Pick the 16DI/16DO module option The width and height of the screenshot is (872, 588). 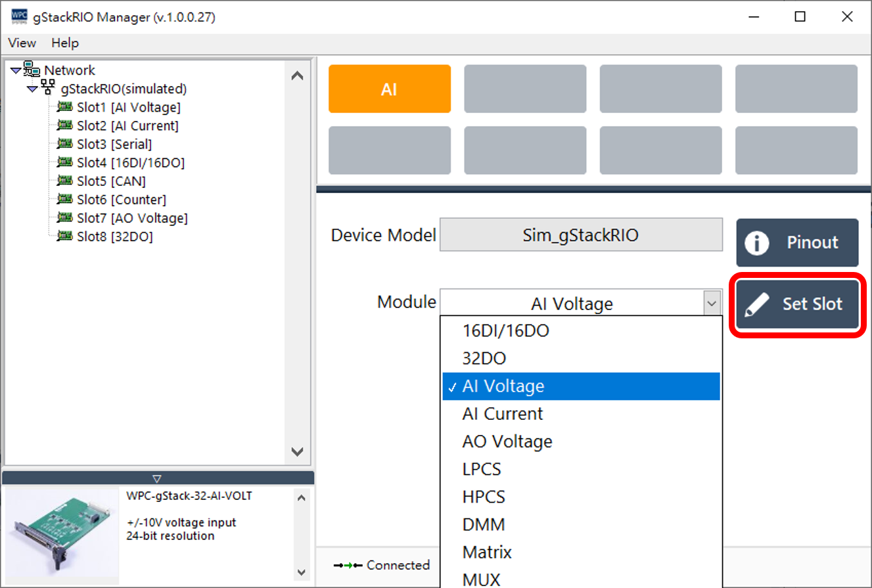click(x=505, y=331)
